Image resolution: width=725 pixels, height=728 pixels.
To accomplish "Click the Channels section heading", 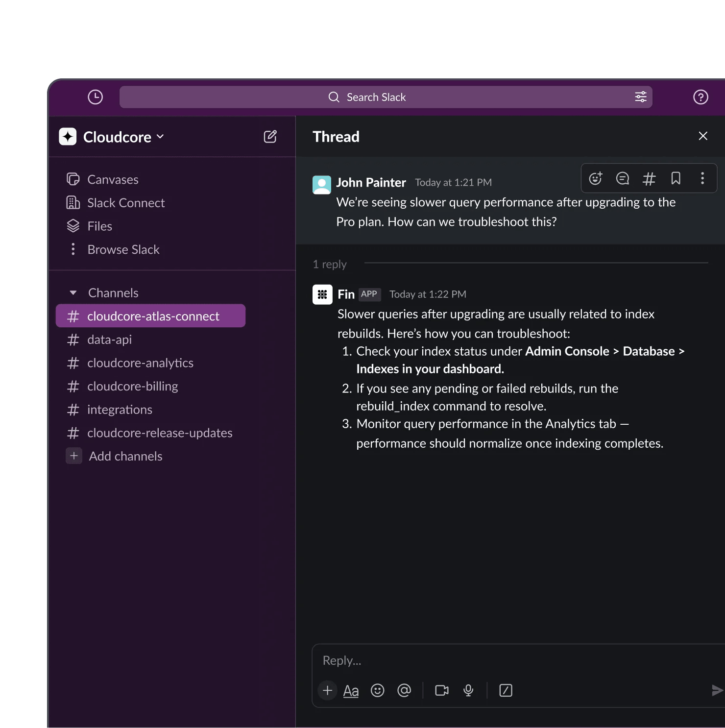I will (x=113, y=293).
